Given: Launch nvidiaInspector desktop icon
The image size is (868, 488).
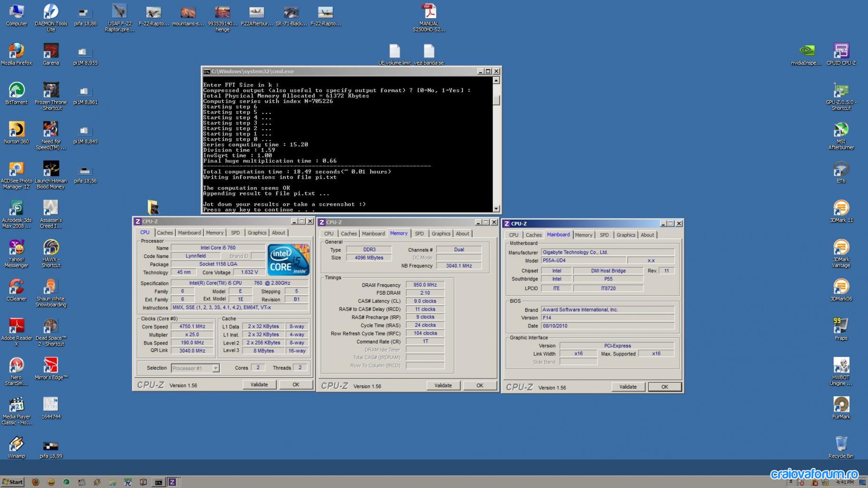Looking at the screenshot, I should click(x=806, y=54).
